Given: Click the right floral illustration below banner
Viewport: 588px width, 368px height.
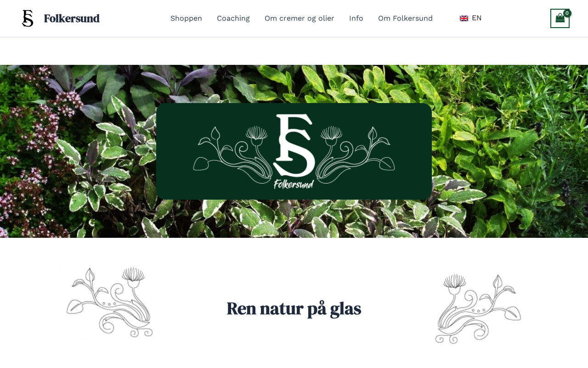Looking at the screenshot, I should (x=479, y=309).
